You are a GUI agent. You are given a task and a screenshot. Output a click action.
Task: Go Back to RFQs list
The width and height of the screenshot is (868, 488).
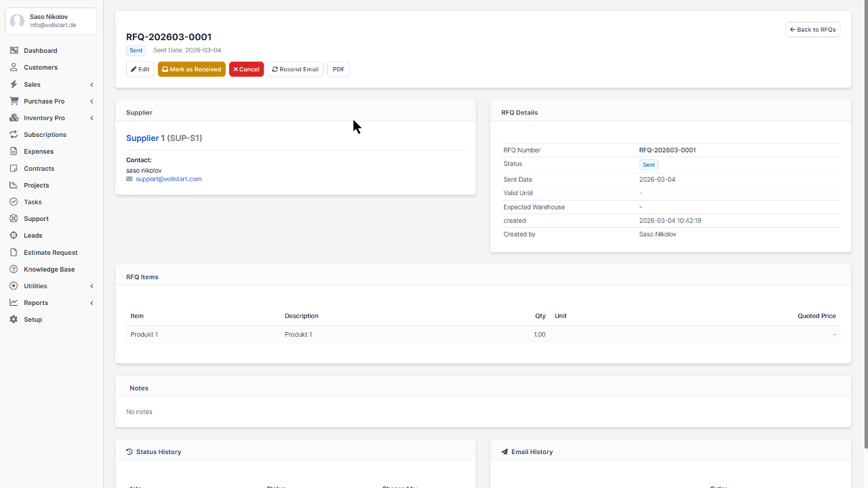[x=813, y=30]
